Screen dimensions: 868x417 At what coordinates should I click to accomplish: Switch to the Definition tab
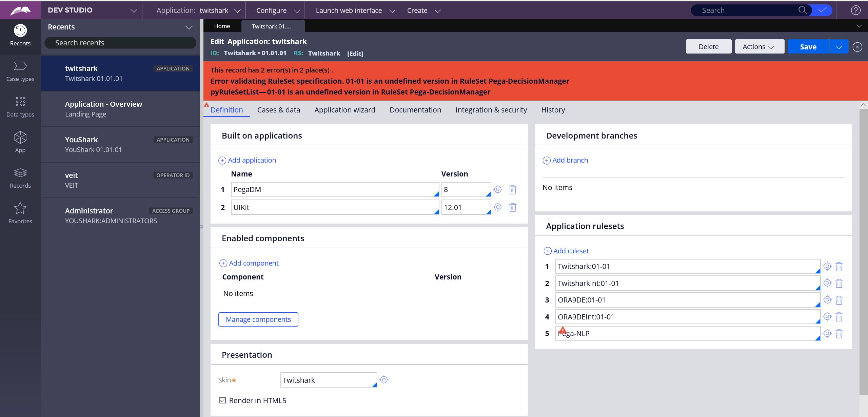[226, 110]
